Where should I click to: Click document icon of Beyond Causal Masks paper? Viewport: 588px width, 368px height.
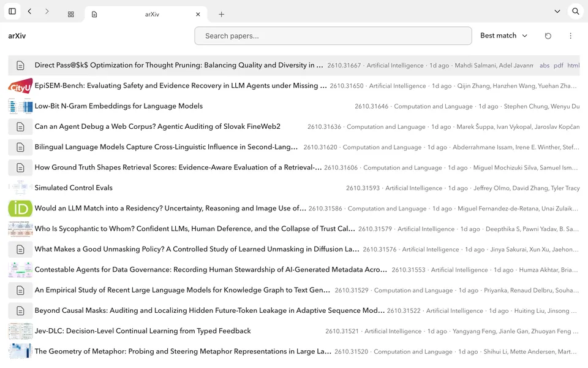tap(20, 310)
